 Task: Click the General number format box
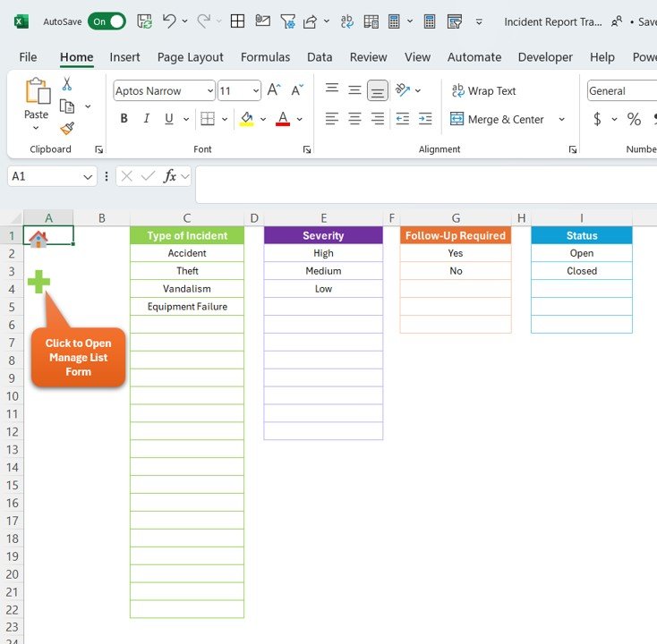[622, 90]
